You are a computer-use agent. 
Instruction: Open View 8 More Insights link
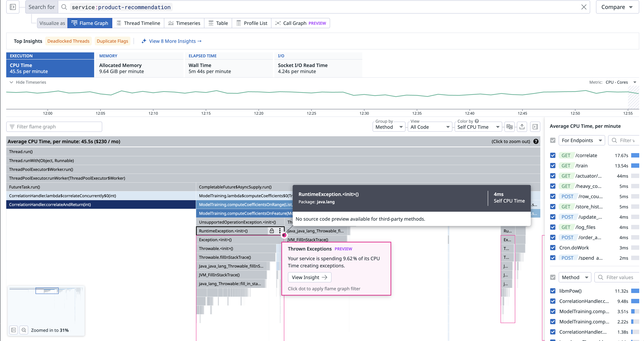coord(175,41)
